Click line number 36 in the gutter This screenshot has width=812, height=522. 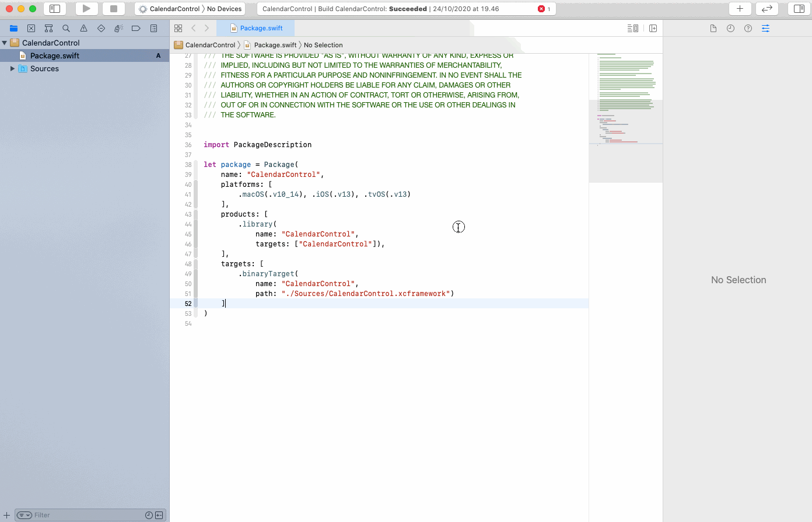188,145
